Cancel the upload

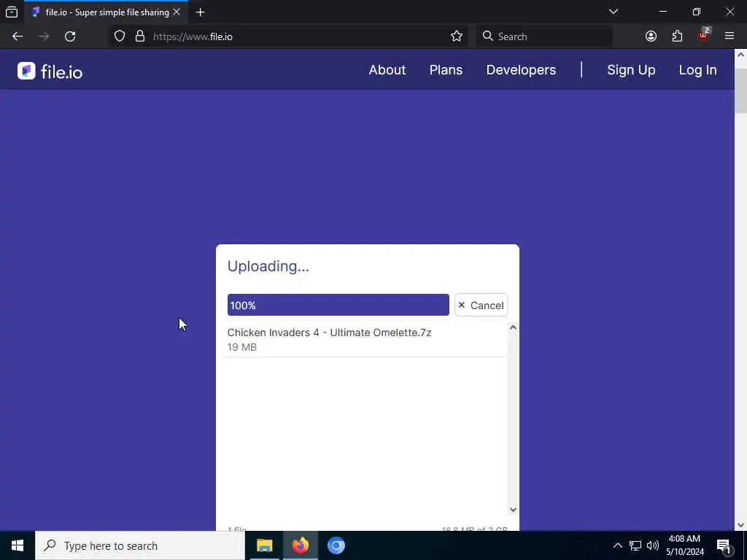pyautogui.click(x=481, y=306)
